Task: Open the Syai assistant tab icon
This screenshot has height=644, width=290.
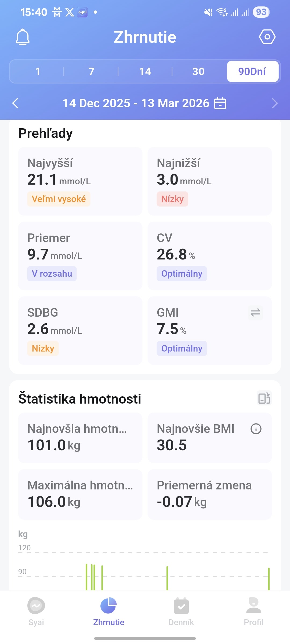Action: [x=36, y=606]
